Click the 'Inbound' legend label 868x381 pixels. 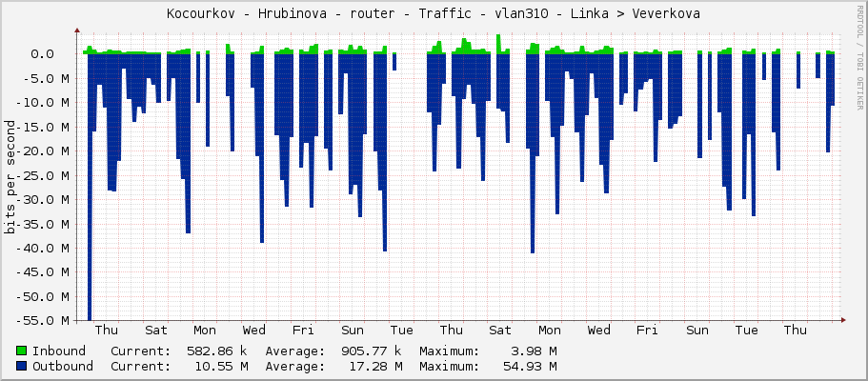tap(59, 351)
